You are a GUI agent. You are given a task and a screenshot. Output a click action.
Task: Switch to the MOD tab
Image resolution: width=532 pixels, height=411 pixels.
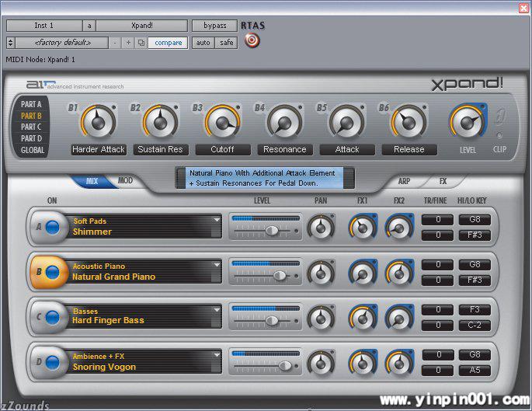coord(125,181)
